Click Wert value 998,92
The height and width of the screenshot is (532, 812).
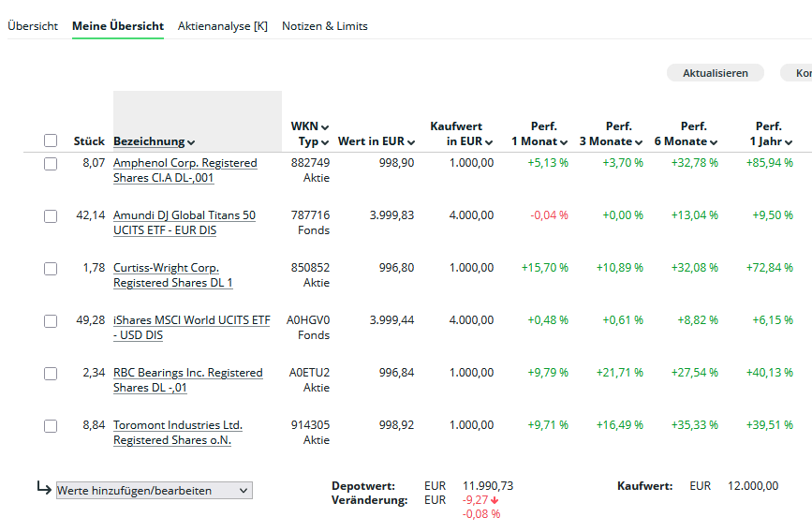(x=397, y=425)
